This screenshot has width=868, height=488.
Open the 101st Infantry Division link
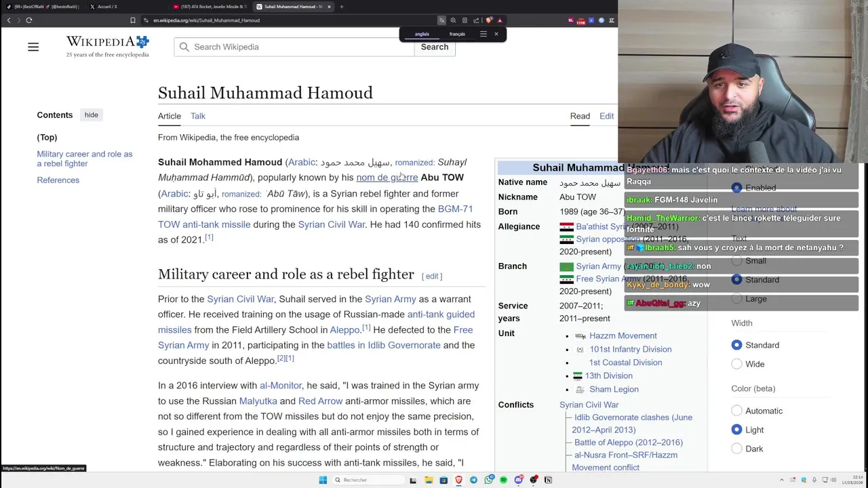click(x=630, y=349)
